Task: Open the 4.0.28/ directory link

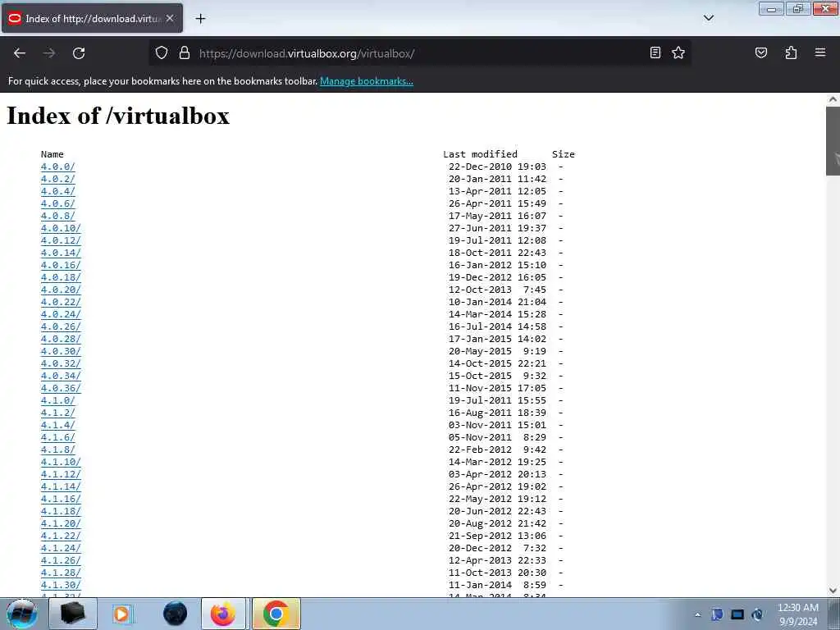Action: (x=61, y=339)
